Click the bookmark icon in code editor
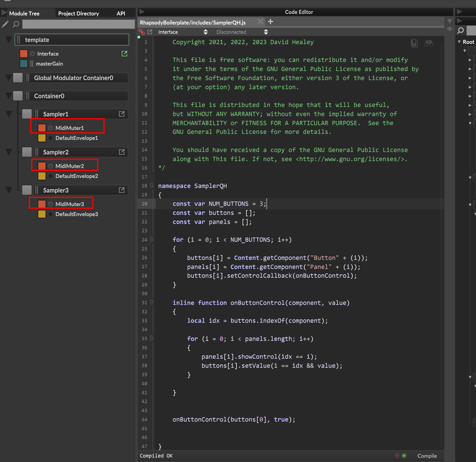Image resolution: width=476 pixels, height=462 pixels. [x=414, y=43]
